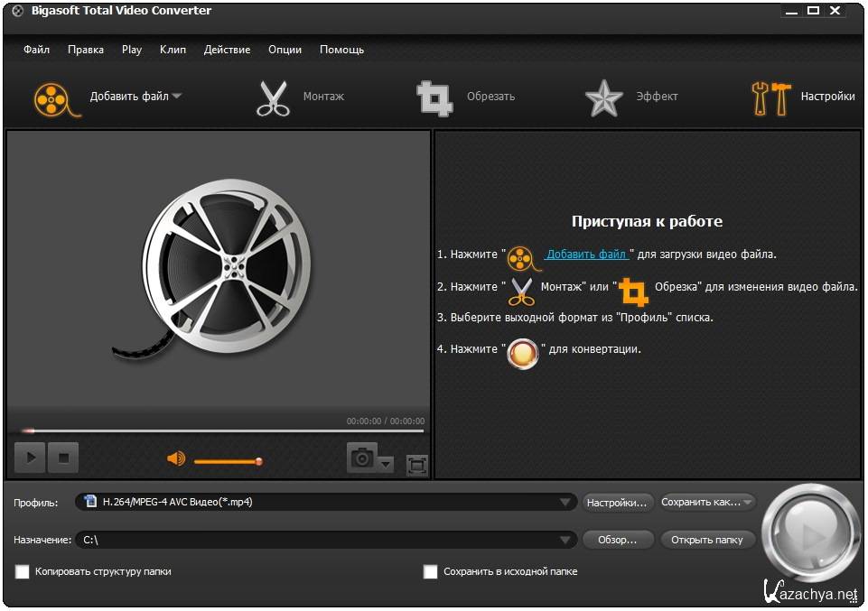The width and height of the screenshot is (868, 611).
Task: Open the scissors Монтаж tool
Action: 272,97
